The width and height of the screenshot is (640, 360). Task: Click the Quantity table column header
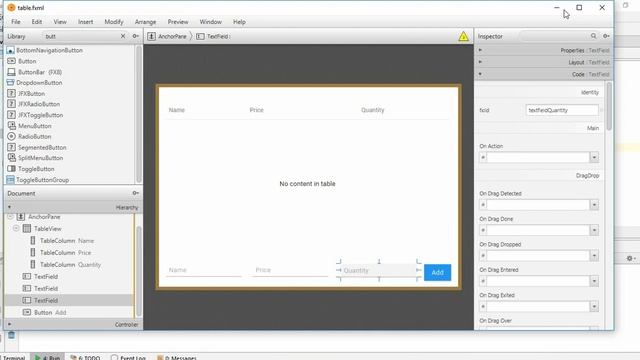(373, 110)
